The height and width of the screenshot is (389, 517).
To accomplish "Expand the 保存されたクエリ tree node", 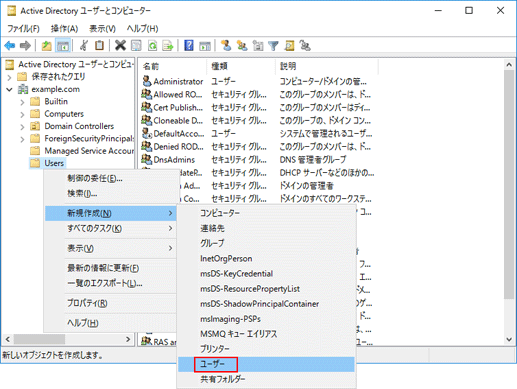I will click(x=9, y=77).
